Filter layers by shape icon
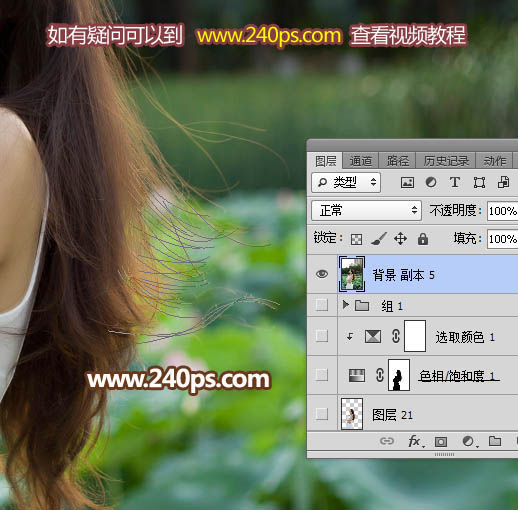This screenshot has width=518, height=510. [479, 182]
